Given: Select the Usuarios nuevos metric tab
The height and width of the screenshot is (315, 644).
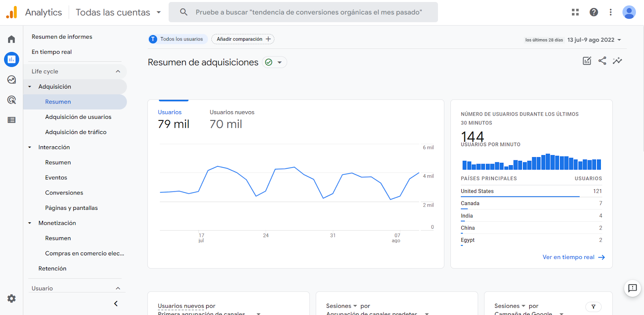Looking at the screenshot, I should pyautogui.click(x=232, y=120).
